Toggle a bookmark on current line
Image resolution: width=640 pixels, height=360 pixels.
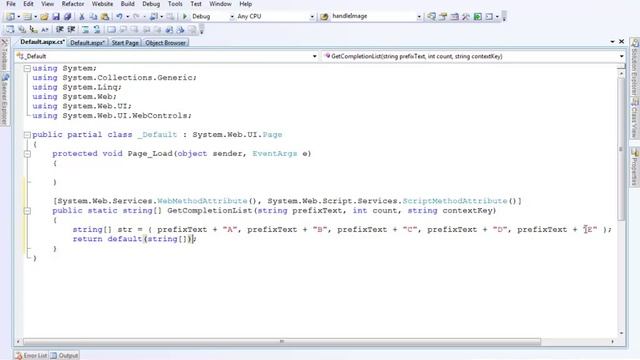pyautogui.click(x=111, y=29)
